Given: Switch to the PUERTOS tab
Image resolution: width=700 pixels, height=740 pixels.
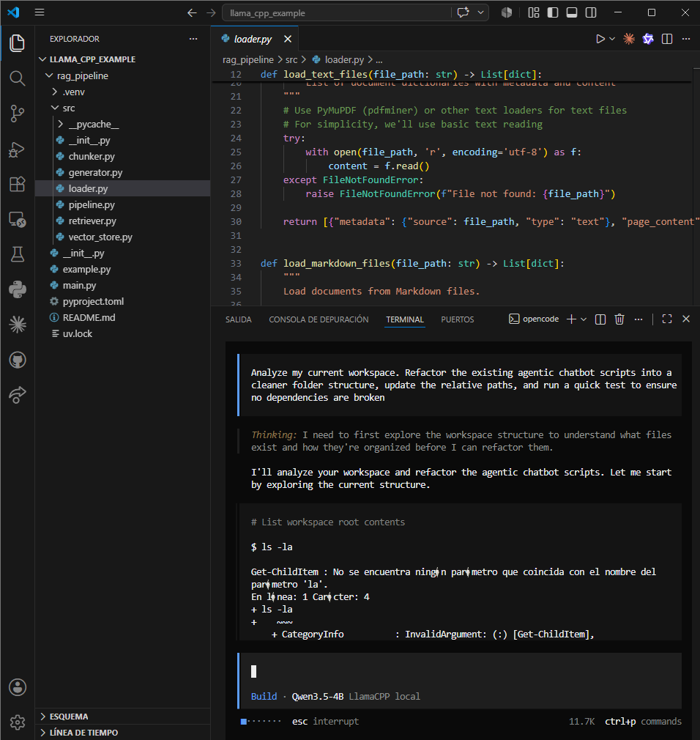Looking at the screenshot, I should (x=457, y=319).
